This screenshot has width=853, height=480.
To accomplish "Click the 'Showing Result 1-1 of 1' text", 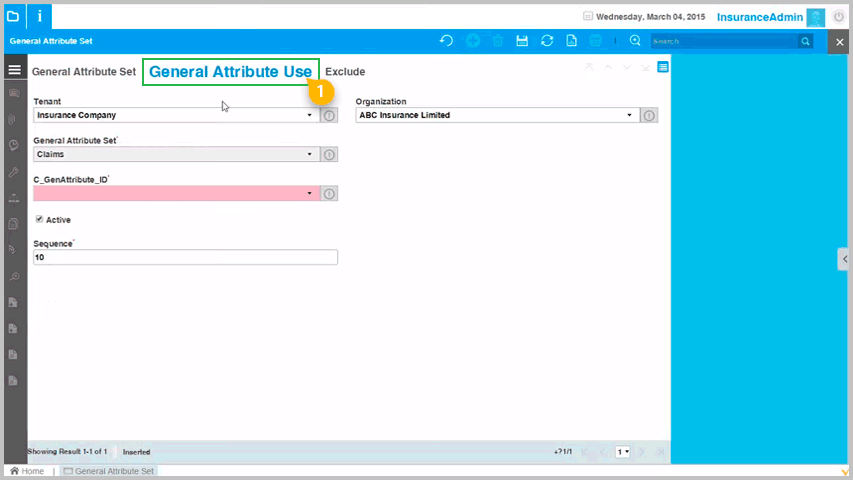I will click(67, 452).
